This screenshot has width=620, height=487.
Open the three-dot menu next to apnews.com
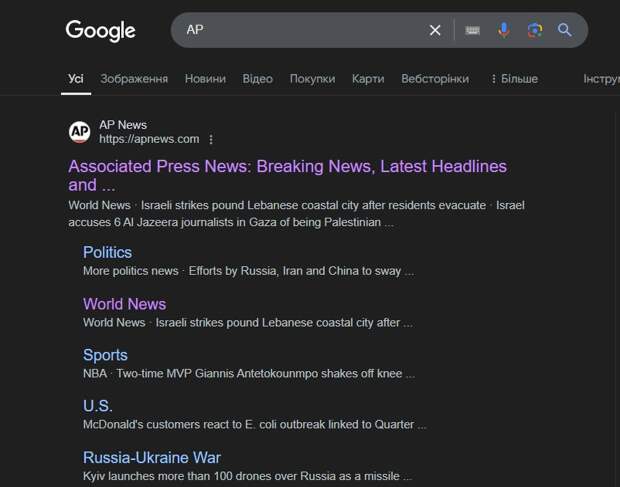click(211, 140)
